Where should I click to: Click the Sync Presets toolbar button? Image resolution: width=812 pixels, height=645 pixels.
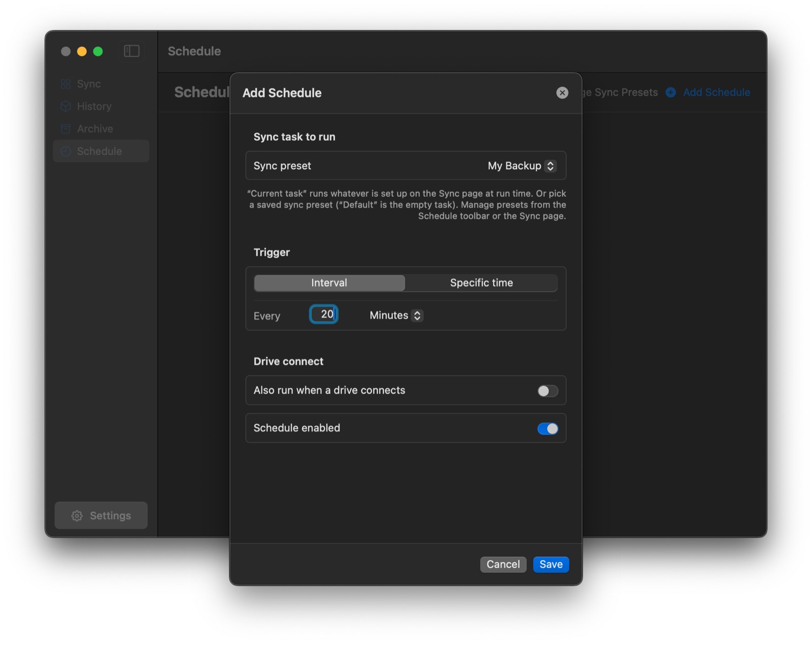click(x=620, y=92)
